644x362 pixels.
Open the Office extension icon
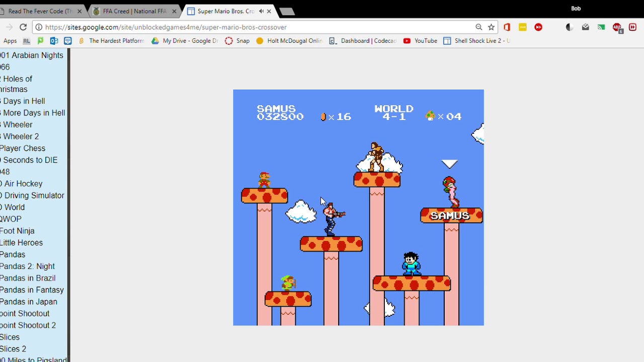pyautogui.click(x=507, y=27)
